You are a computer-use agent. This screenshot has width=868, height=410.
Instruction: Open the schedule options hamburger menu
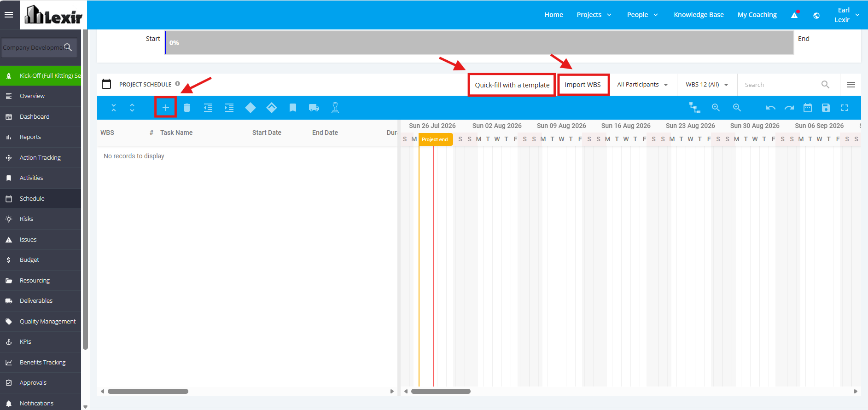[x=851, y=85]
